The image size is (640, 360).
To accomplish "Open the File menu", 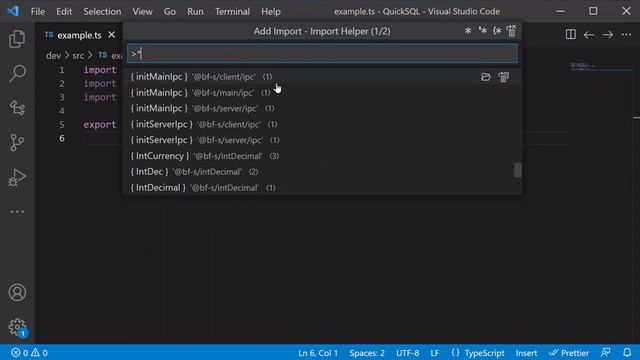I will (x=38, y=11).
